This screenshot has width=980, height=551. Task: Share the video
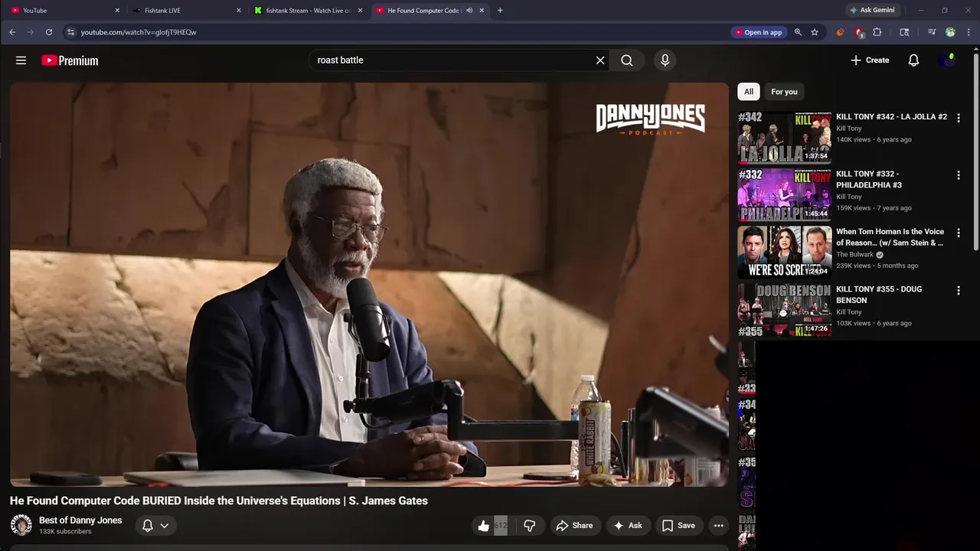click(574, 526)
